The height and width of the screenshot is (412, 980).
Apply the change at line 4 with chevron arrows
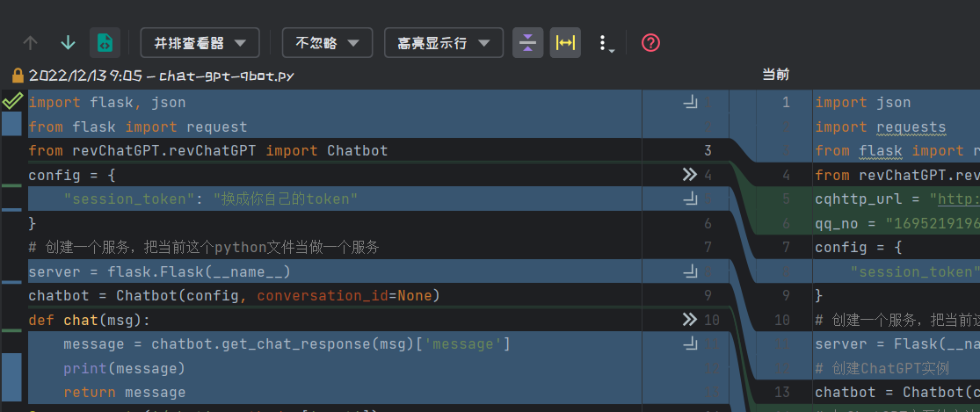(690, 176)
